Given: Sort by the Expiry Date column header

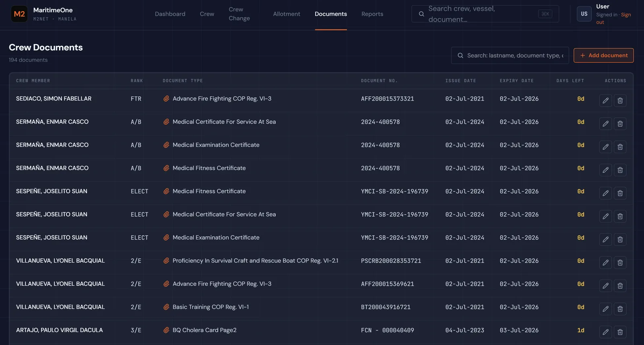Looking at the screenshot, I should [x=516, y=81].
